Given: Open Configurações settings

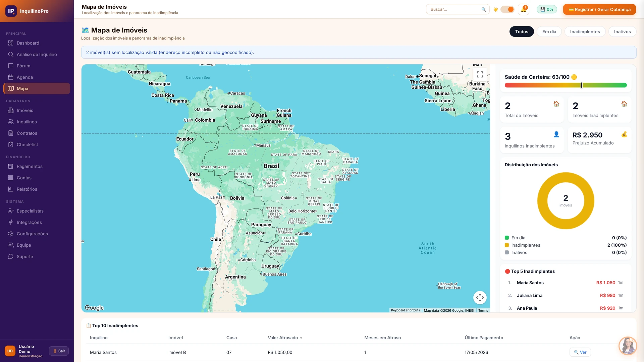Looking at the screenshot, I should click(37, 234).
